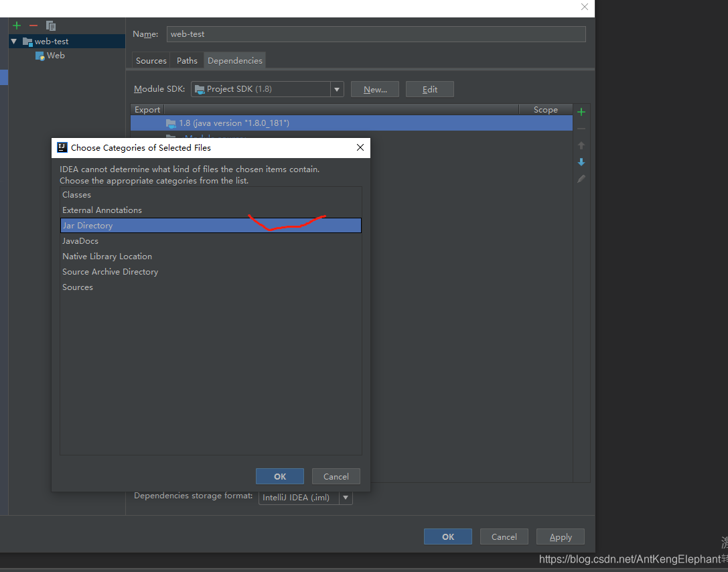Viewport: 728px width, 572px height.
Task: Click the New... SDK button
Action: (x=375, y=89)
